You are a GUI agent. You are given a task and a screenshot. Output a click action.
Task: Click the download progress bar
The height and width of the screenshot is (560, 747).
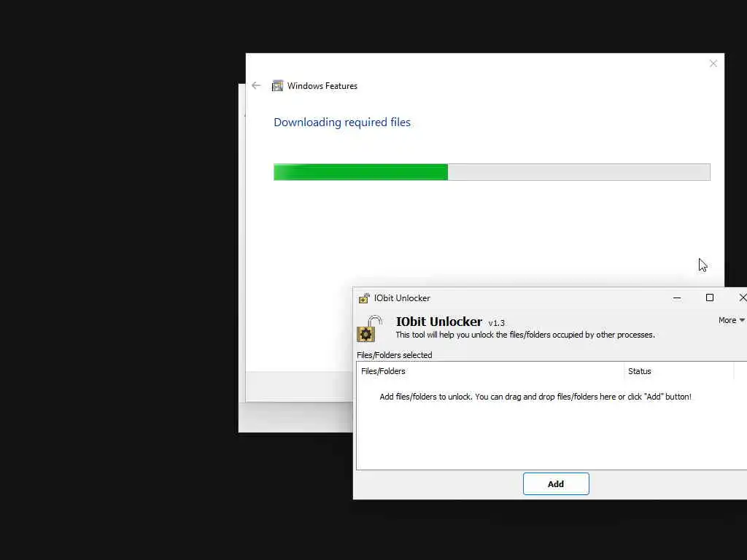pos(492,172)
